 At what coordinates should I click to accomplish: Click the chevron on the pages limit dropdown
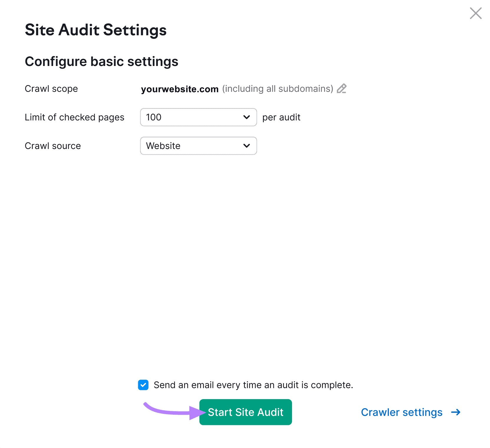coord(246,117)
